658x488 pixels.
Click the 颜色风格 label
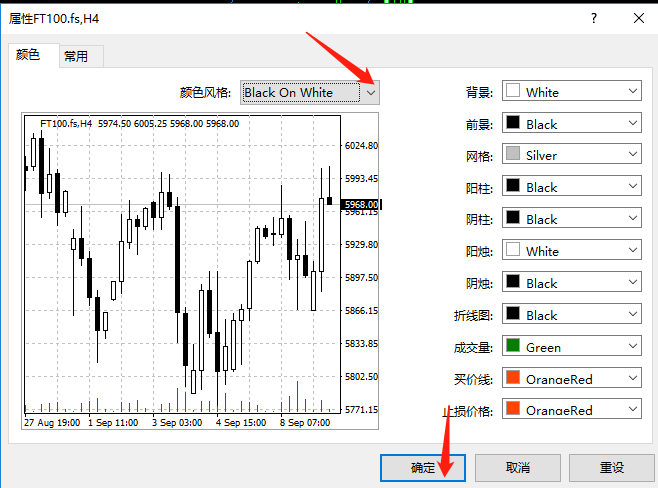pyautogui.click(x=206, y=92)
